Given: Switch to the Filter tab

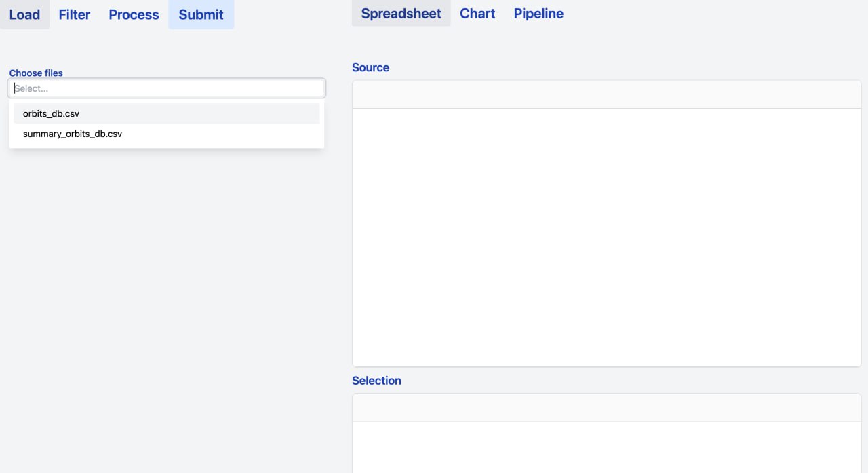Looking at the screenshot, I should (x=75, y=14).
